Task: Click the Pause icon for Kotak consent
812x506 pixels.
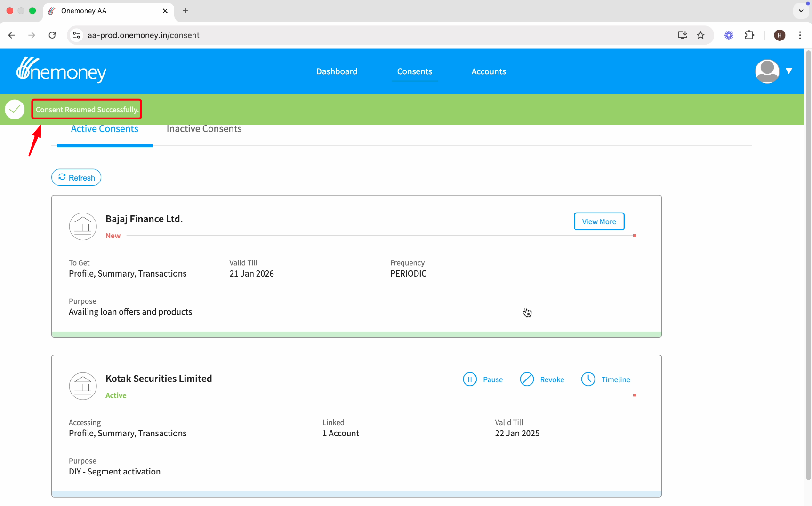Action: coord(470,379)
